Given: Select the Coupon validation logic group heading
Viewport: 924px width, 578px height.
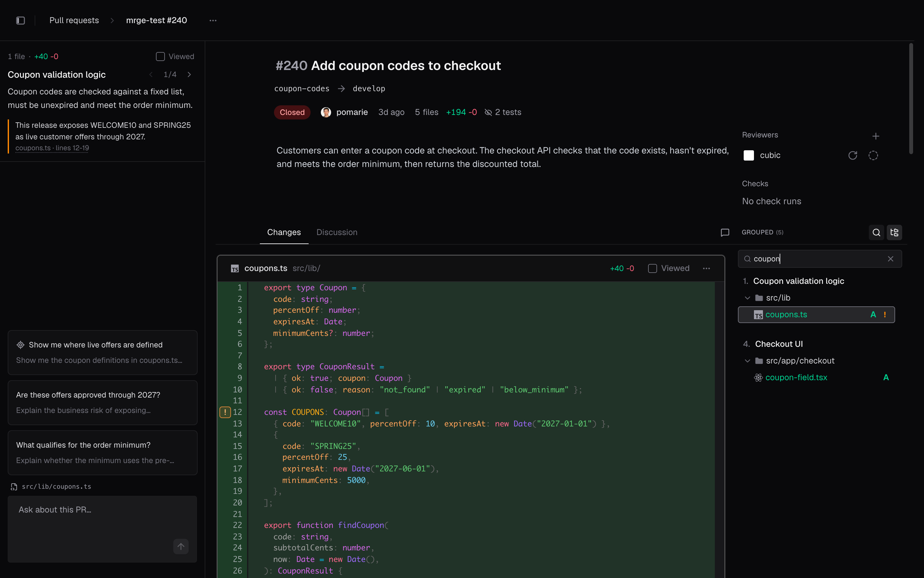Looking at the screenshot, I should click(798, 281).
